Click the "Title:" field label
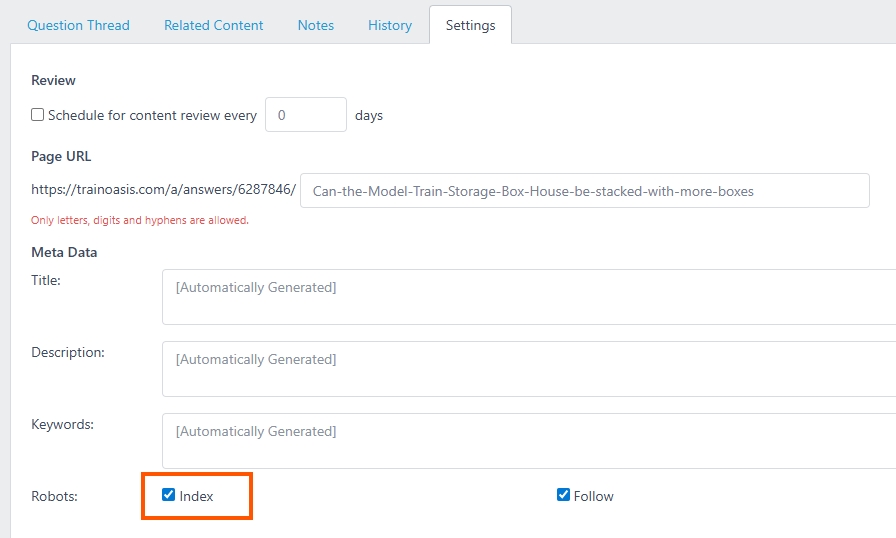 (46, 281)
